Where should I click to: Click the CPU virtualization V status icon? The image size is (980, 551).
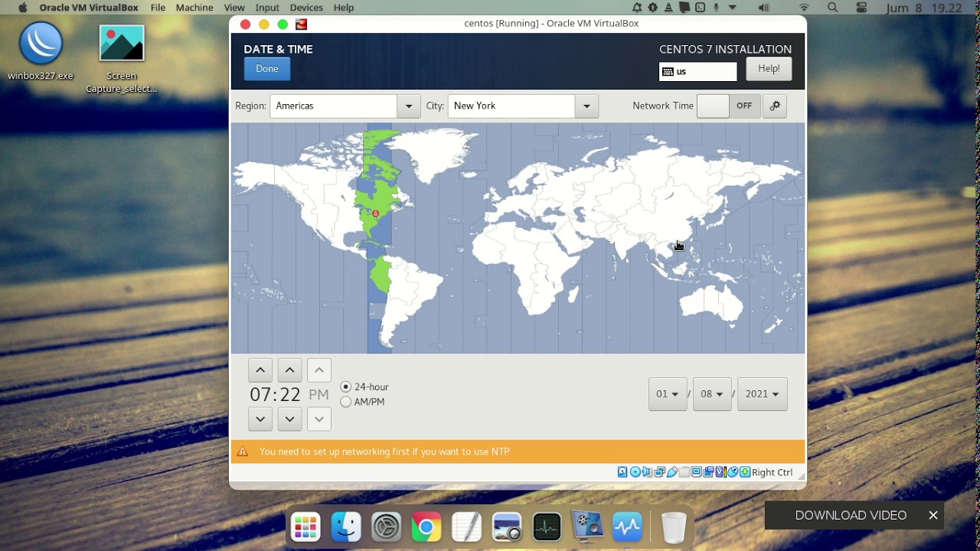point(720,472)
